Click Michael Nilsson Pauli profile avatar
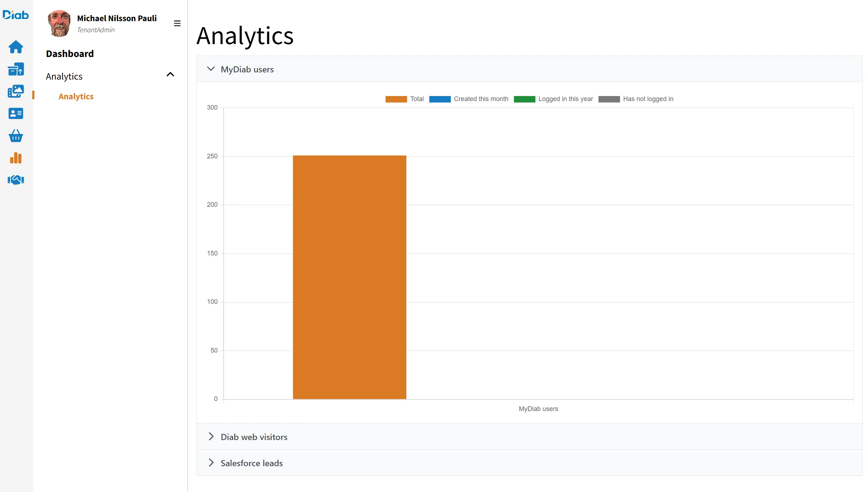 tap(59, 24)
